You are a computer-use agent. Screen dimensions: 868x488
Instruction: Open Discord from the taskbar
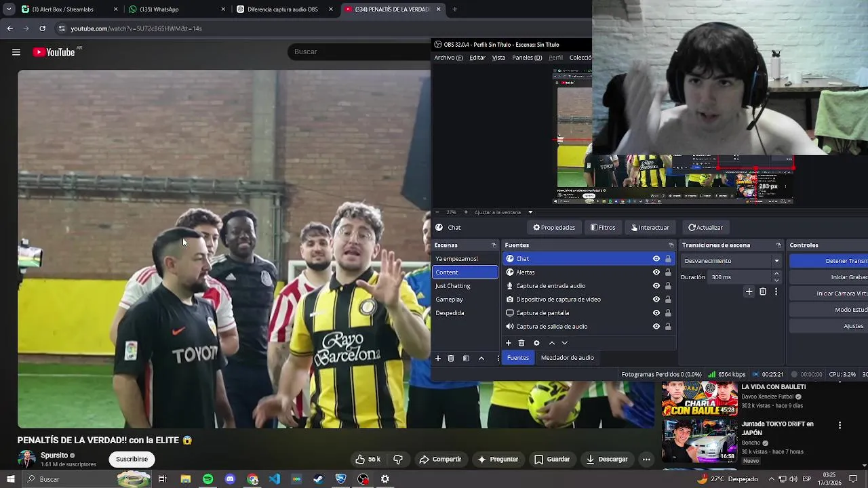(230, 479)
